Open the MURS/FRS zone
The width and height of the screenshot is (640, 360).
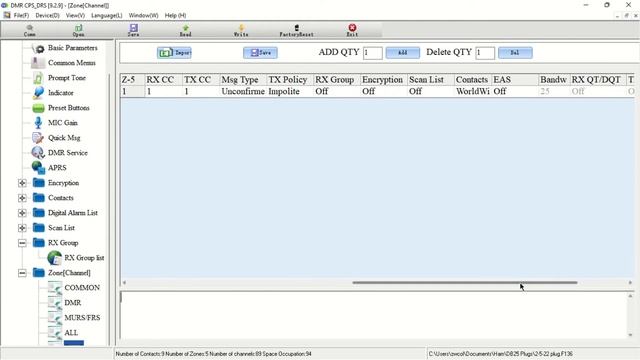pos(82,318)
